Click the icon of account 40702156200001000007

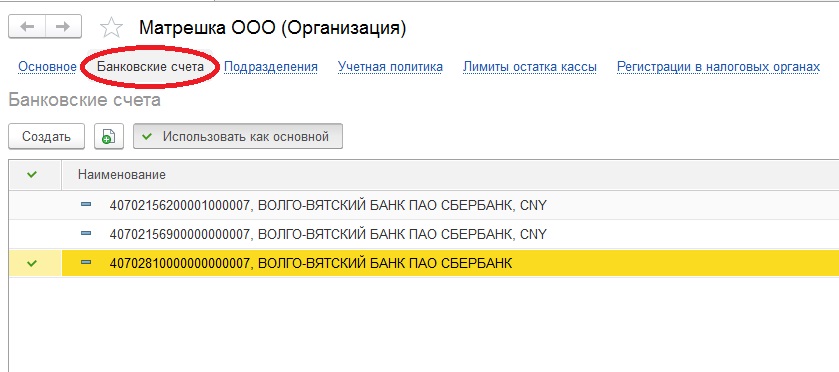point(86,204)
